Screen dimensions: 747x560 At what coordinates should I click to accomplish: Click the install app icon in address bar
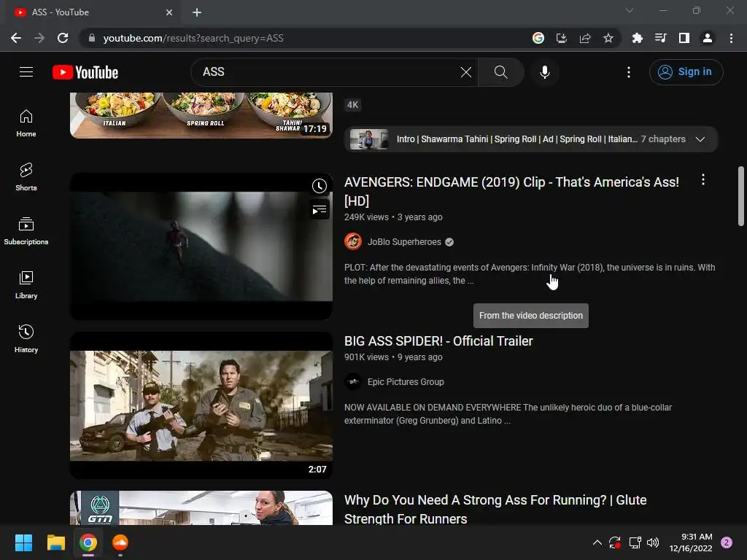[562, 38]
